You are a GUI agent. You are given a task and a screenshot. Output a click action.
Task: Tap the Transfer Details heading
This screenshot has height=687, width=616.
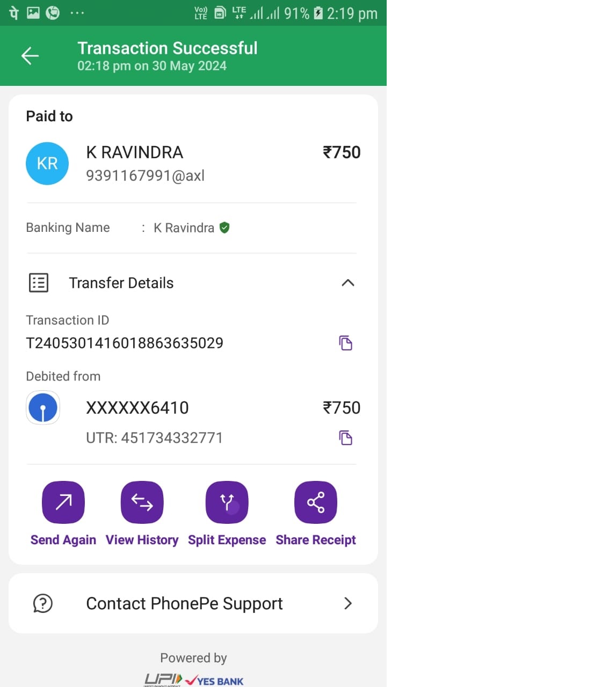(121, 283)
